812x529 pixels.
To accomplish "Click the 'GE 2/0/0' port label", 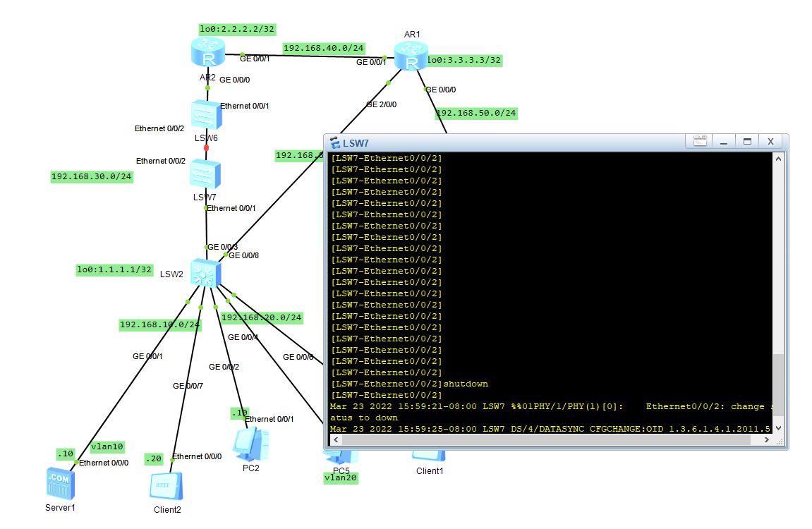I will point(382,104).
